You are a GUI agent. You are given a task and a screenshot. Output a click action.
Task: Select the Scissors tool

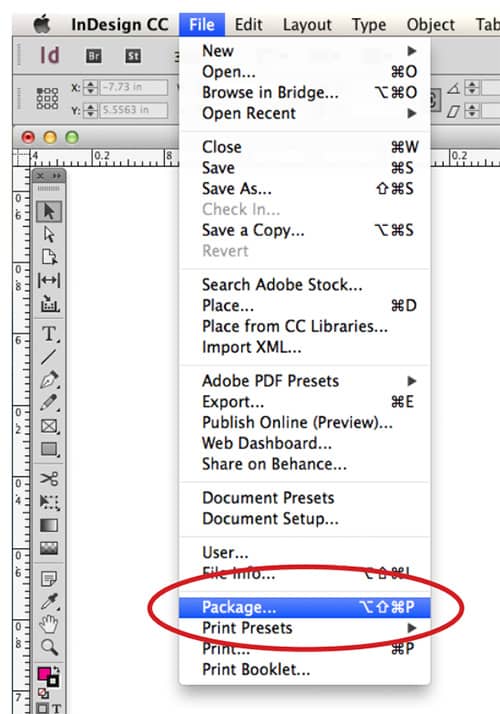pyautogui.click(x=49, y=479)
